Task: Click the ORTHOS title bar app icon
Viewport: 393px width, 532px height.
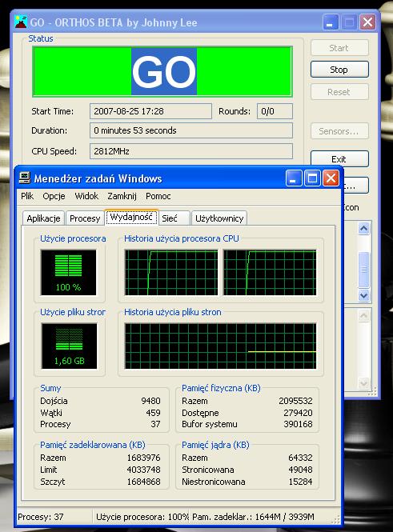Action: pos(21,22)
